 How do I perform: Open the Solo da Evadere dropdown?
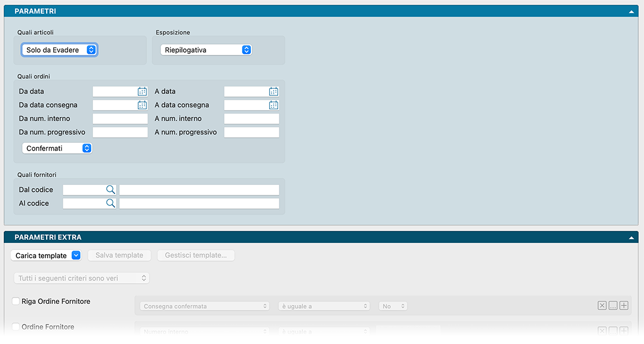click(x=59, y=50)
